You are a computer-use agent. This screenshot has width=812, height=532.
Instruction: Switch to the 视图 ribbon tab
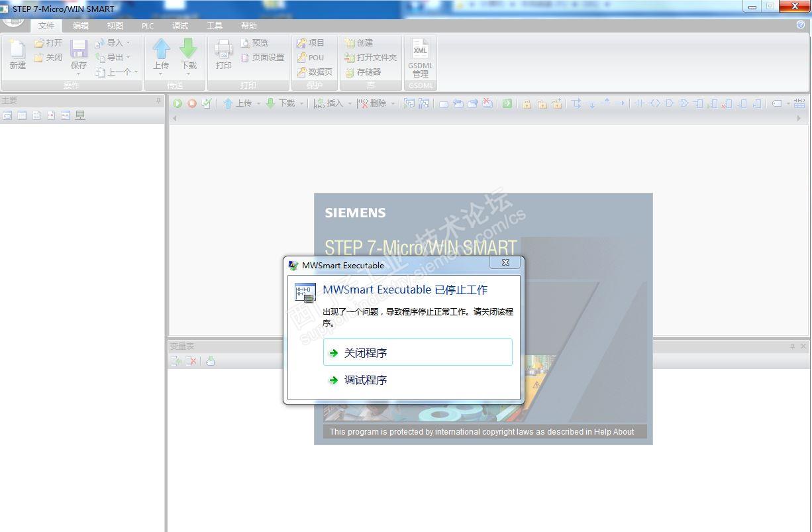(x=115, y=26)
